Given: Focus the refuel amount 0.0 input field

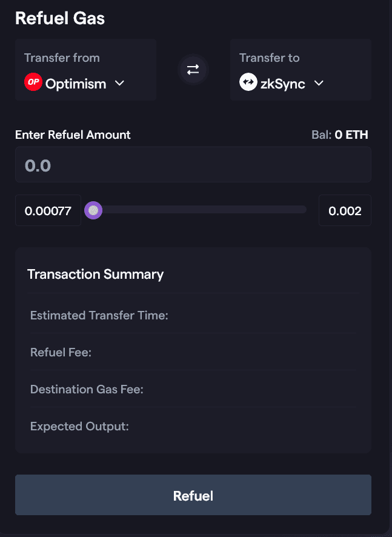Looking at the screenshot, I should click(x=193, y=165).
